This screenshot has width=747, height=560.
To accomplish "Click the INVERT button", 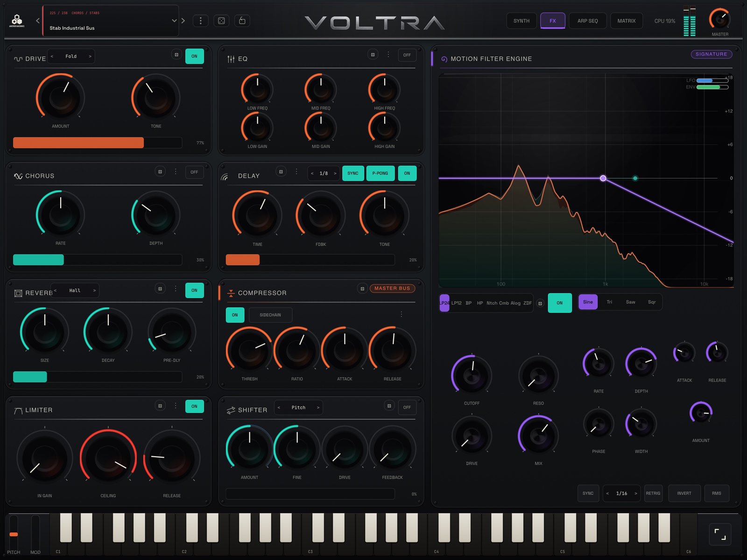I will (684, 494).
